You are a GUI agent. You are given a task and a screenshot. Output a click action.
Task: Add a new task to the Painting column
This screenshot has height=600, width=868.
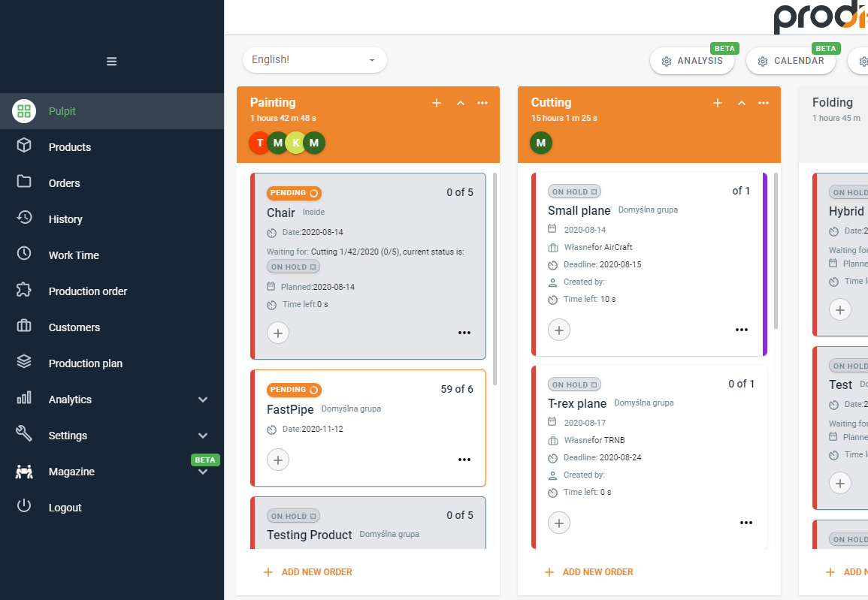(x=437, y=103)
